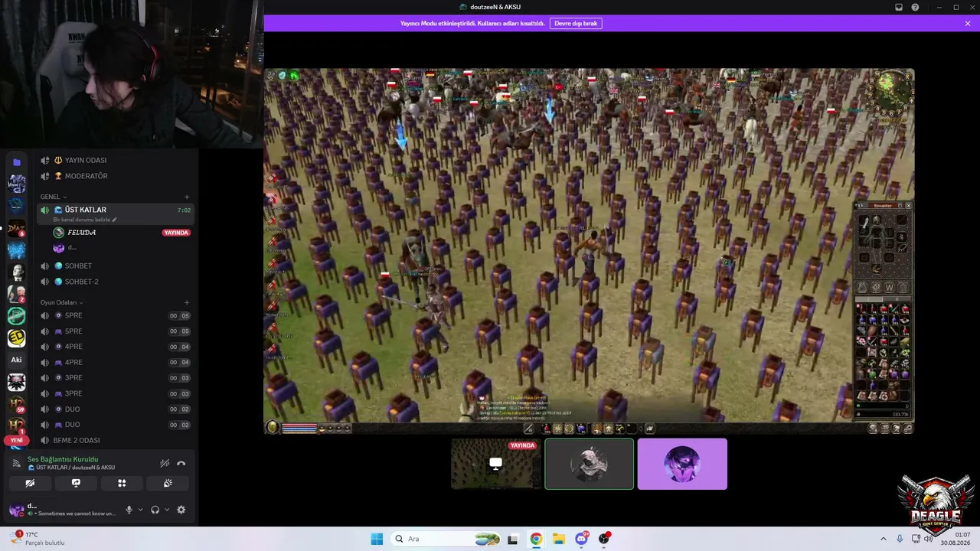This screenshot has height=551, width=980.
Task: Launch Google Chrome from the taskbar
Action: coord(536,539)
